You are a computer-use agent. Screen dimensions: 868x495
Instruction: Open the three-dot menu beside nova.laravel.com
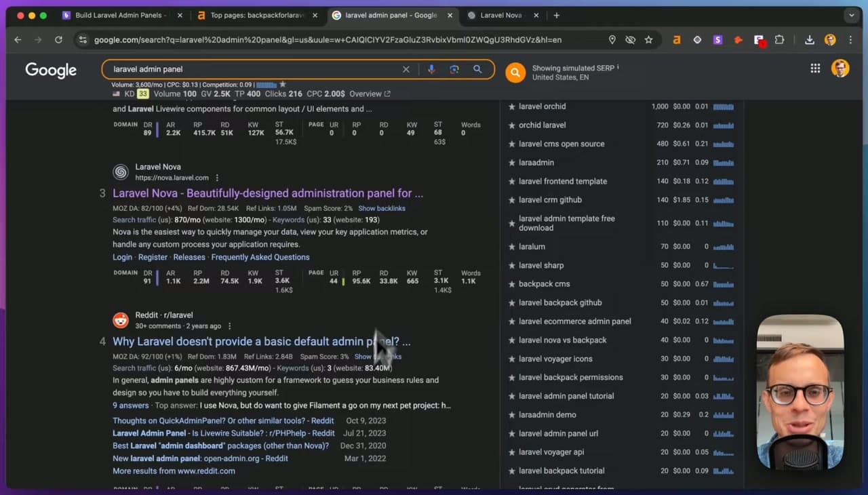[x=217, y=178]
